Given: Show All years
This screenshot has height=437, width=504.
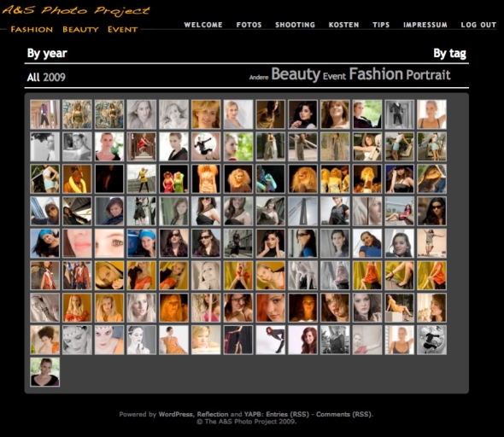Looking at the screenshot, I should 33,77.
